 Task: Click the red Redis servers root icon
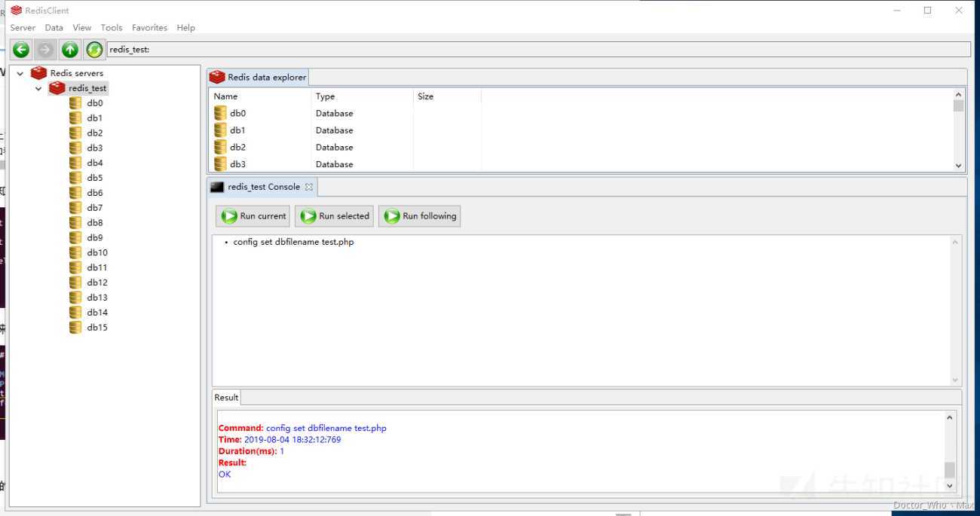coord(38,73)
